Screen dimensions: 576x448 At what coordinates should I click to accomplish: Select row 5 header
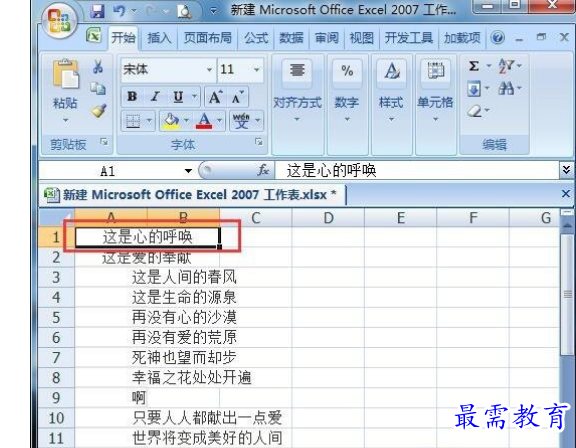coord(56,318)
